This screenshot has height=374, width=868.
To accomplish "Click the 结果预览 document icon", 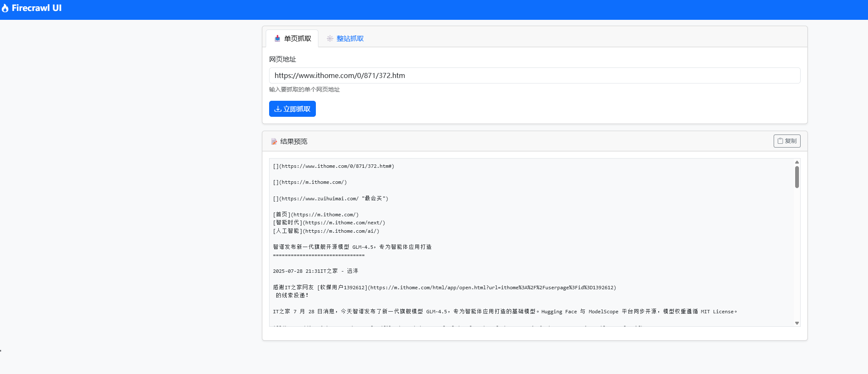I will 274,141.
